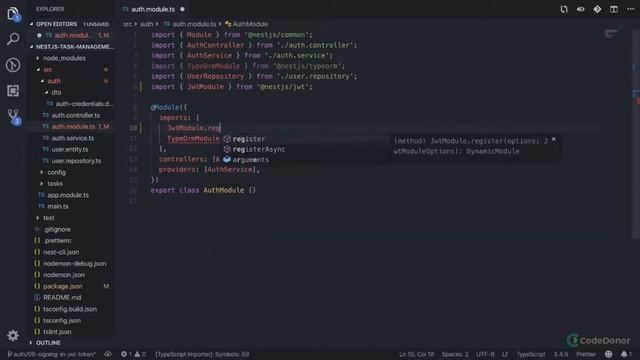
Task: Open main.ts in the explorer
Action: tap(58, 207)
